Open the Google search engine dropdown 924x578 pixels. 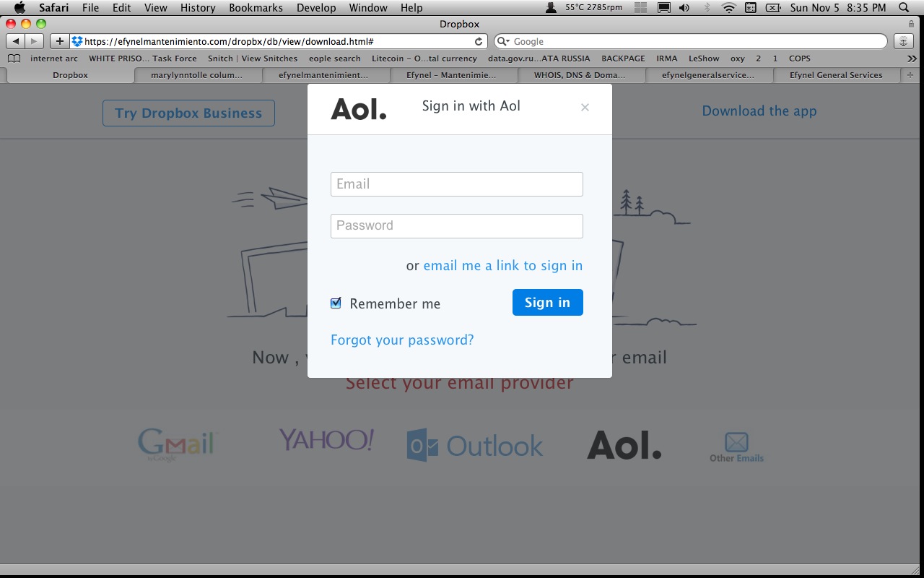[x=504, y=42]
